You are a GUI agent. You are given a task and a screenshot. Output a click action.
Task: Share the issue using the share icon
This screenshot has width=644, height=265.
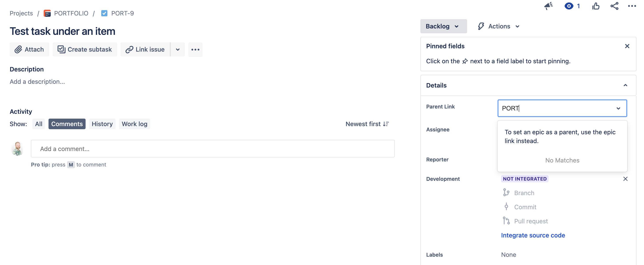614,6
